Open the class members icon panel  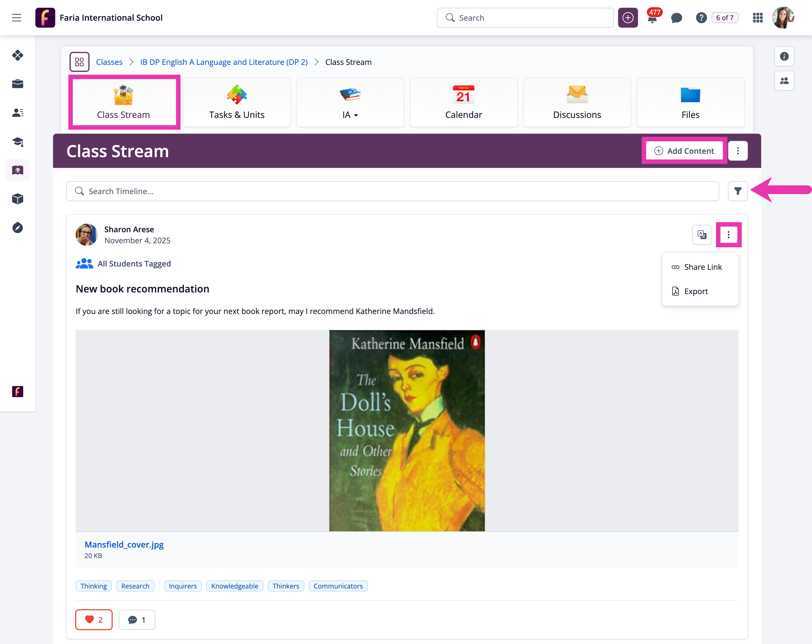[x=784, y=81]
